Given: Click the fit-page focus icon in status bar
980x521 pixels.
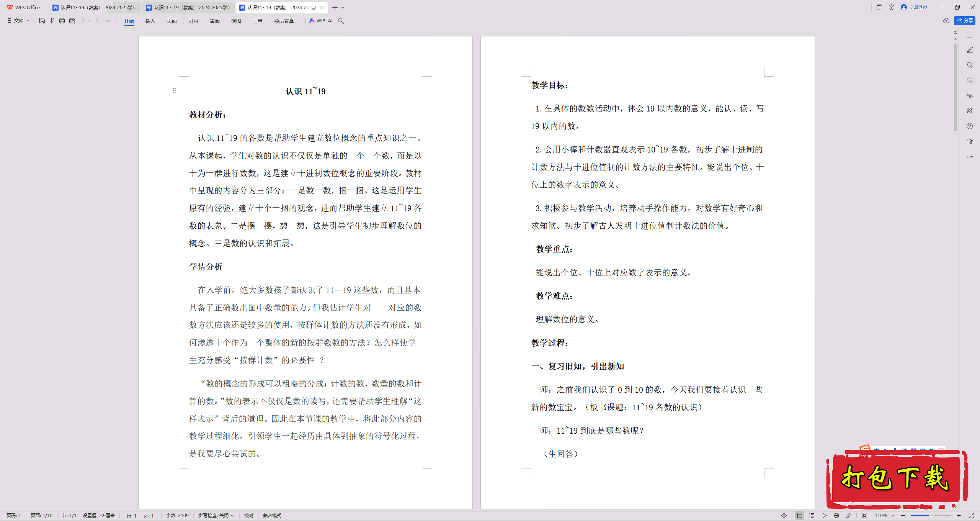Looking at the screenshot, I should [x=864, y=516].
